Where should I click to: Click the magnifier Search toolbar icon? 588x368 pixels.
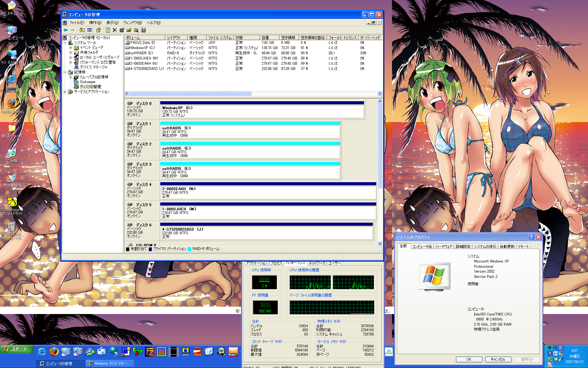136,30
